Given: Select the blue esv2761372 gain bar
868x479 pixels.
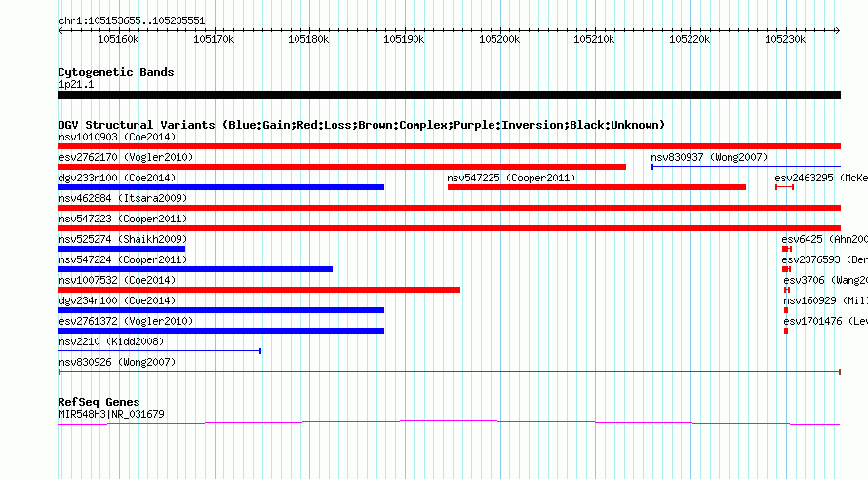Looking at the screenshot, I should pyautogui.click(x=220, y=331).
